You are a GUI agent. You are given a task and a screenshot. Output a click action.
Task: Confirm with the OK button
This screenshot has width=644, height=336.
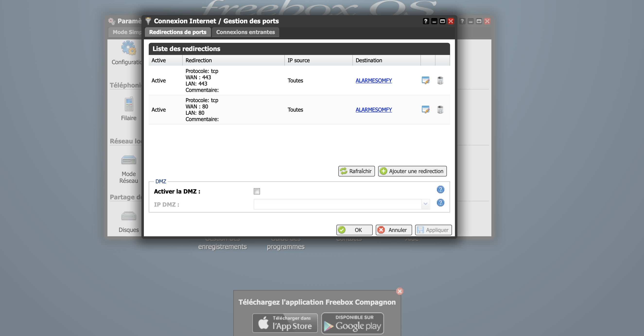(x=354, y=230)
